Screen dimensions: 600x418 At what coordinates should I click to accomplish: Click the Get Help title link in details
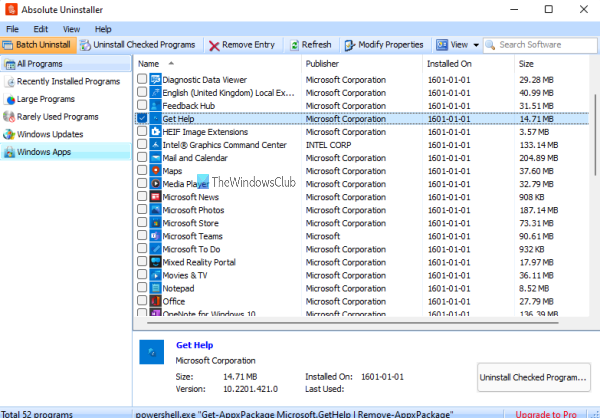(x=194, y=345)
